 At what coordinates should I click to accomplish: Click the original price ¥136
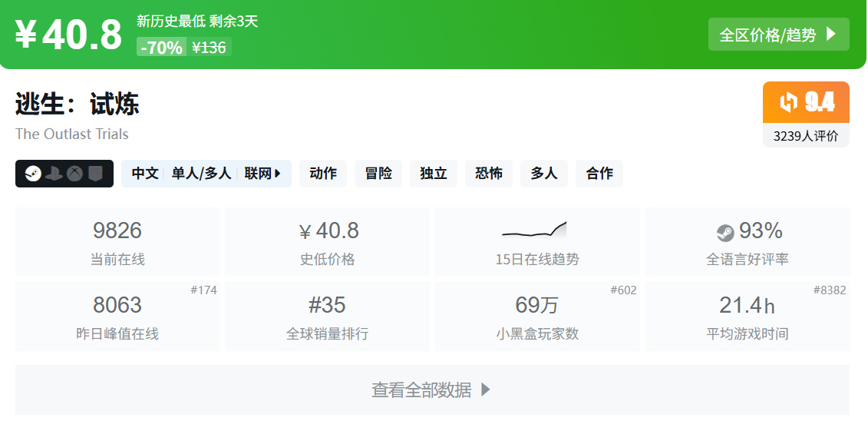click(x=210, y=48)
